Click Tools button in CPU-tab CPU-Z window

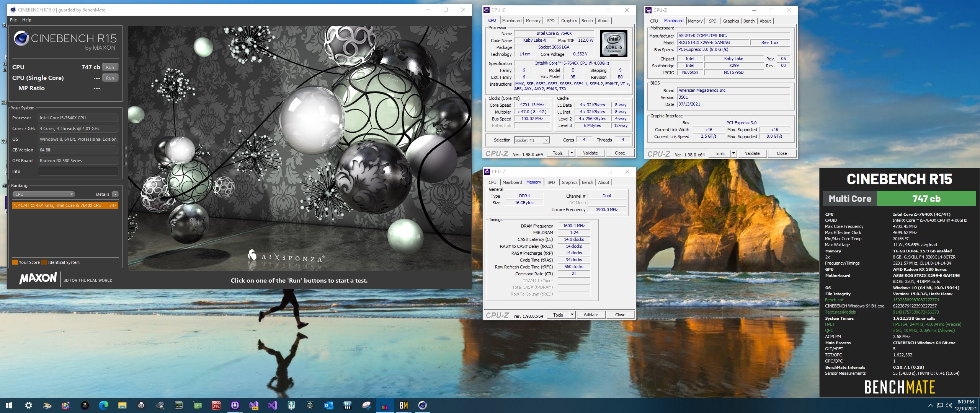coord(558,153)
